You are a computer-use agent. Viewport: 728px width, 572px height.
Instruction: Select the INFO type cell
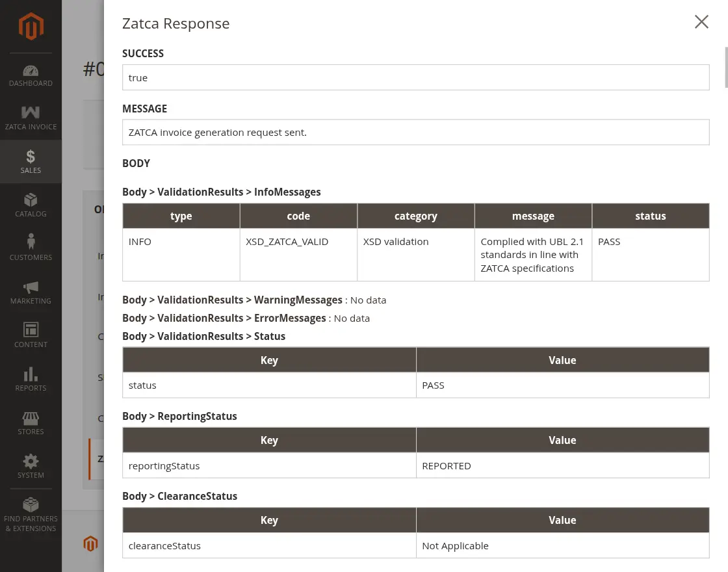point(181,254)
